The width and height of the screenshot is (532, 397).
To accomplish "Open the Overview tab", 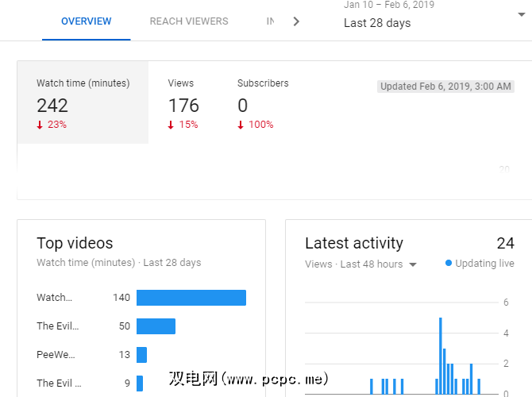I will pos(87,21).
